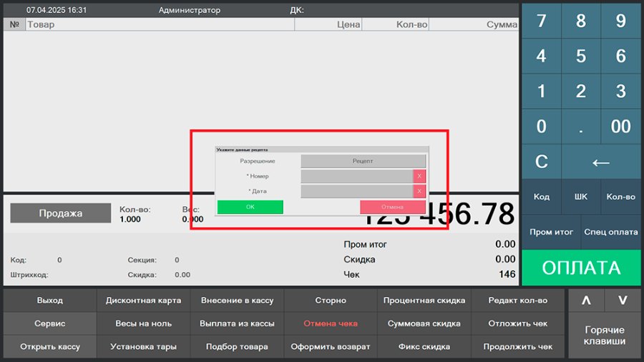Click Открыть кассу

click(49, 347)
